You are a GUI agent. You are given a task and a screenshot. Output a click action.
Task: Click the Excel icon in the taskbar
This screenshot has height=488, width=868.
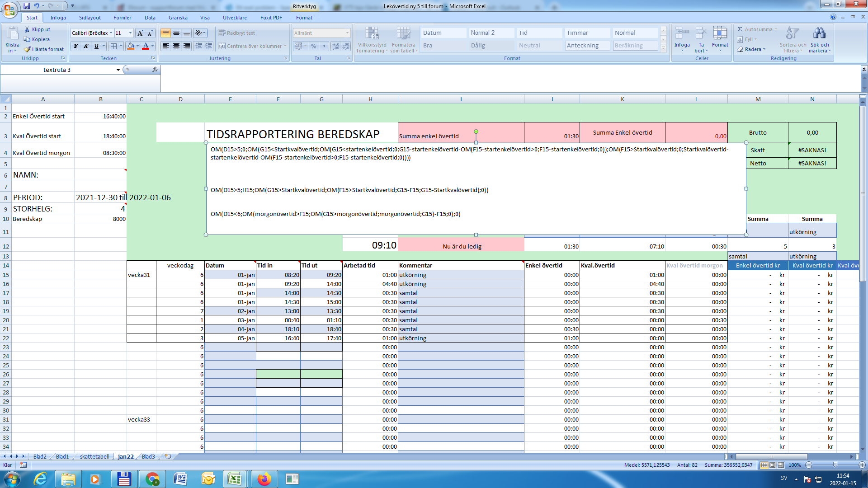click(234, 479)
